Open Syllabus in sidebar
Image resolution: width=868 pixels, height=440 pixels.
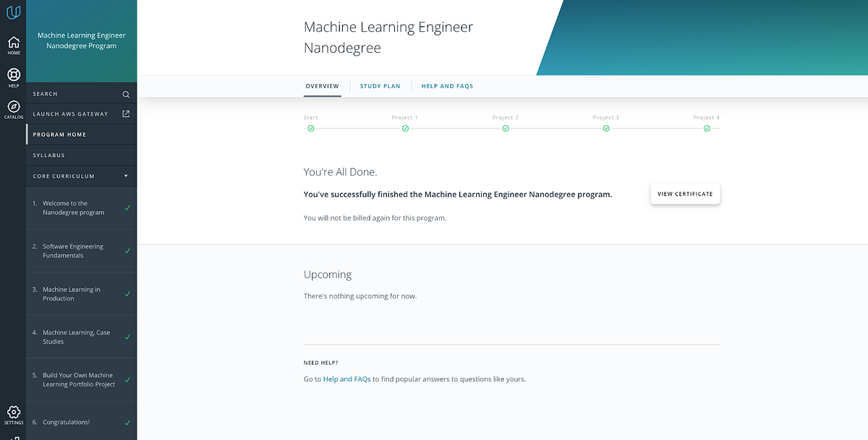click(81, 155)
